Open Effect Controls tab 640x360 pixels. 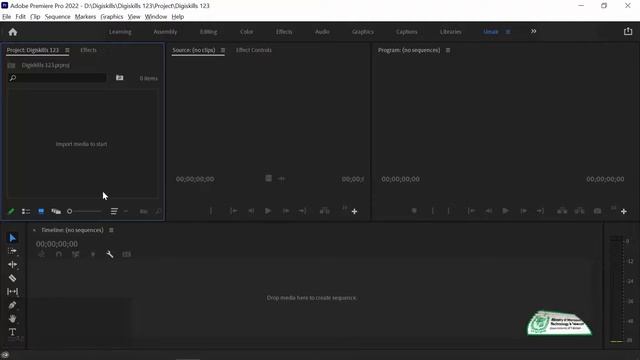click(253, 50)
